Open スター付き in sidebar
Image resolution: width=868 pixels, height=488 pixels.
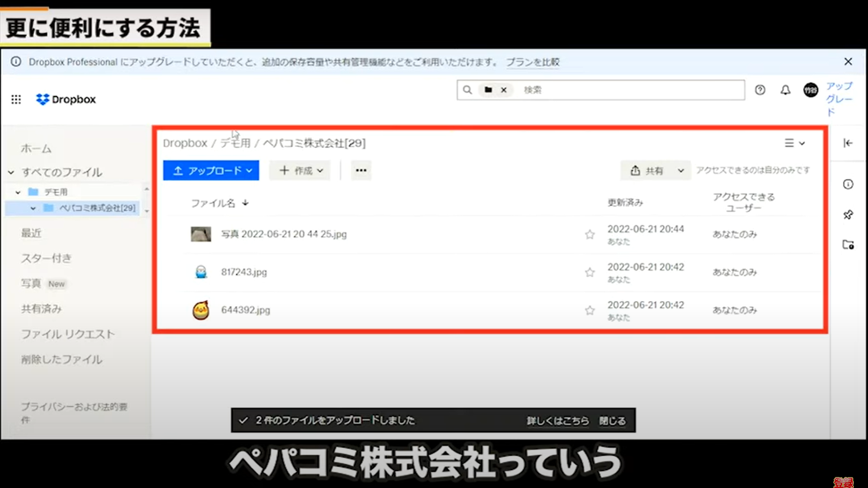(x=46, y=258)
